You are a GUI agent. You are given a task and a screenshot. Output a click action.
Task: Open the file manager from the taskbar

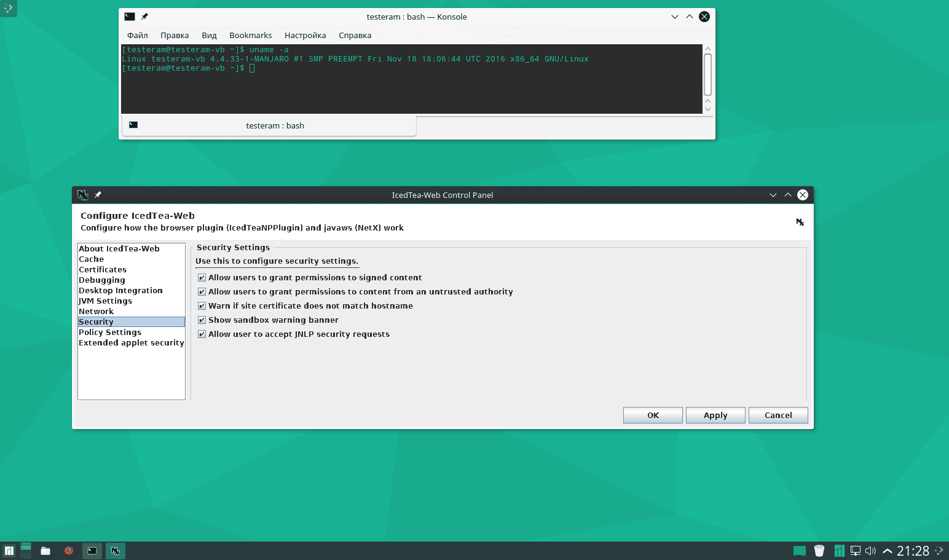pyautogui.click(x=45, y=551)
